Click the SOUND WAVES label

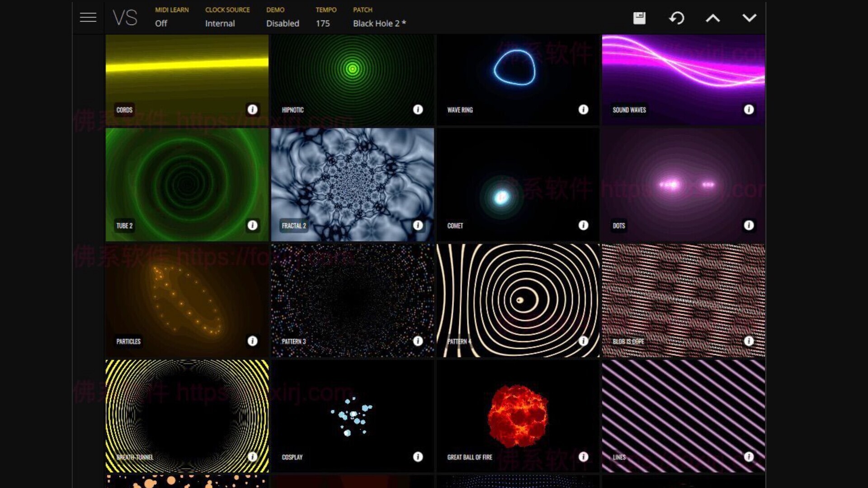point(629,110)
